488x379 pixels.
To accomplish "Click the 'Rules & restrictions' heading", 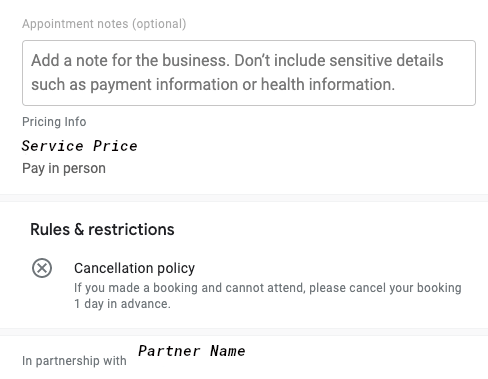I will click(x=102, y=229).
